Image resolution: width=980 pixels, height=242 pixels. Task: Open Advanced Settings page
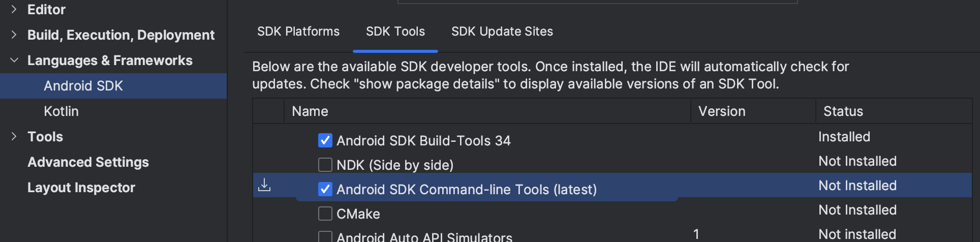point(88,162)
